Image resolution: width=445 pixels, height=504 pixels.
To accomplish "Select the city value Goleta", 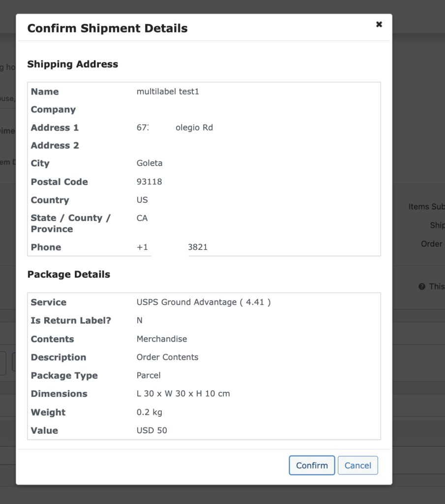I will 149,163.
